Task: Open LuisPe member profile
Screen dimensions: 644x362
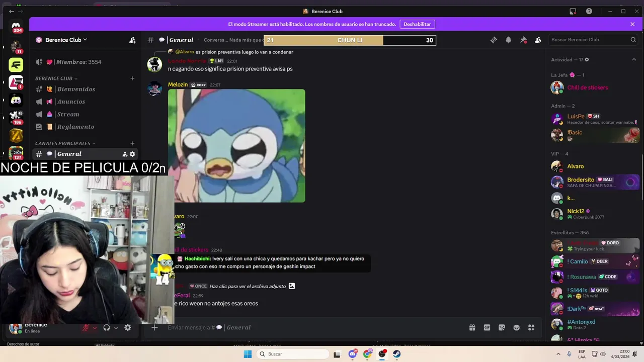Action: [594, 119]
